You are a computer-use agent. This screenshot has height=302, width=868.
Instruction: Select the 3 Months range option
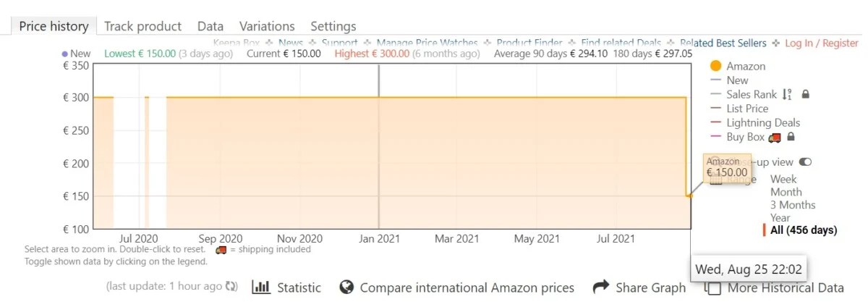tap(793, 205)
